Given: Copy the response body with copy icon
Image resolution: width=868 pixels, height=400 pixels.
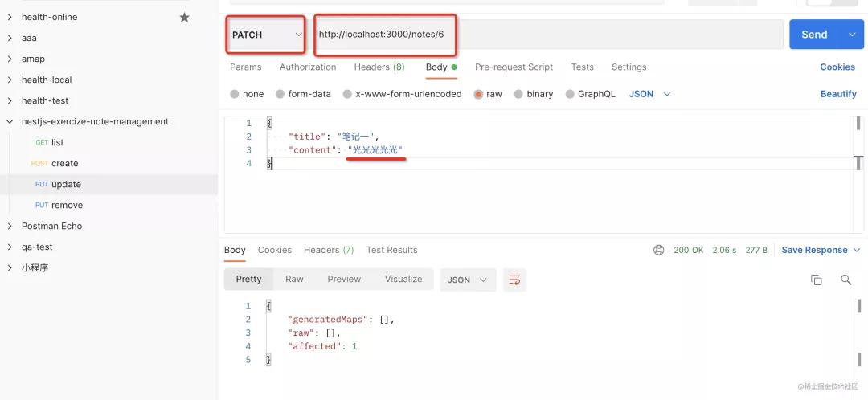Looking at the screenshot, I should (x=816, y=280).
